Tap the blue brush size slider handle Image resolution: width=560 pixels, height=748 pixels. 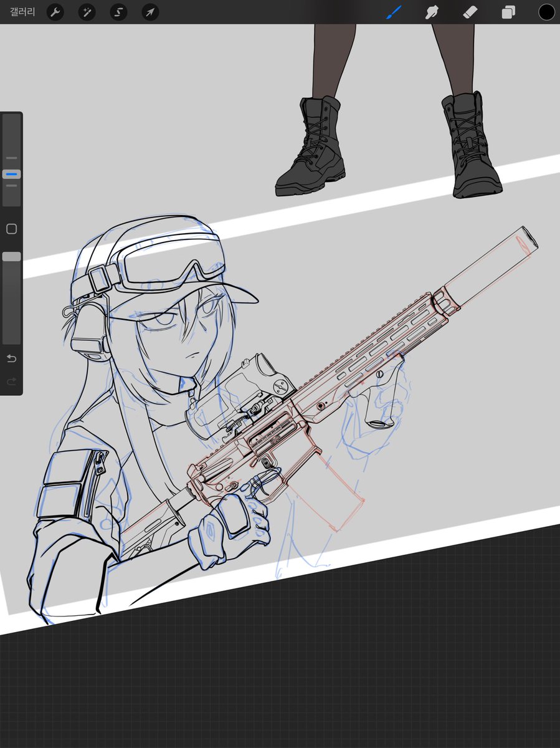click(11, 173)
